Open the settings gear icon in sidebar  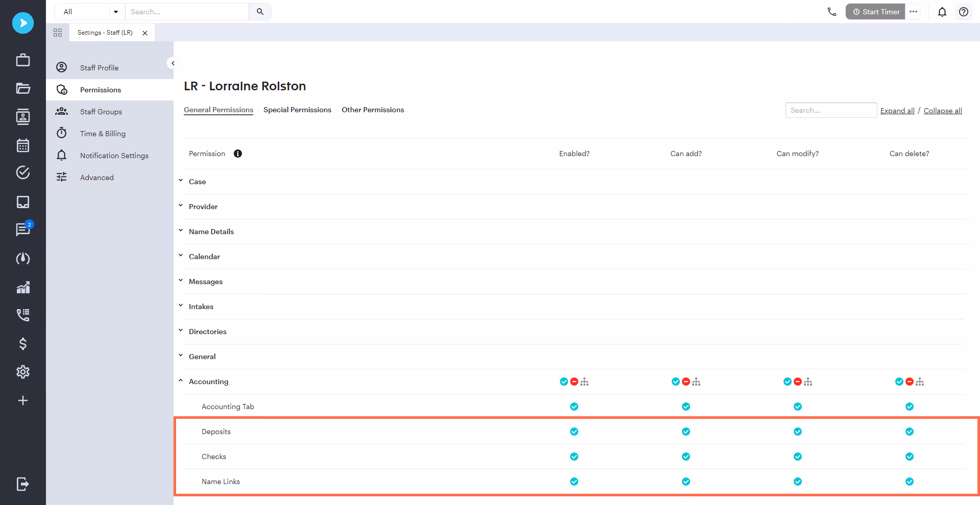(23, 372)
